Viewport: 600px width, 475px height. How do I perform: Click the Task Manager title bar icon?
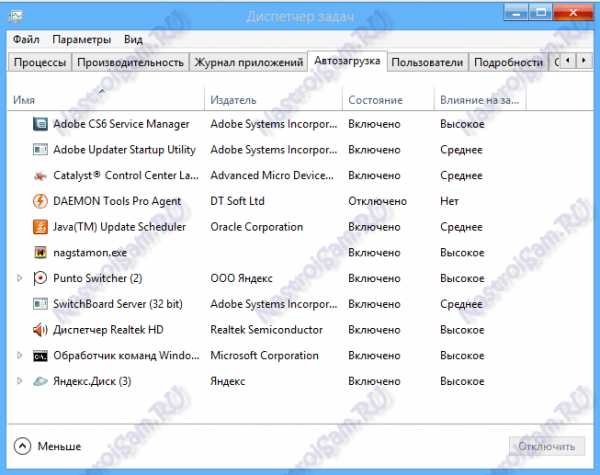click(x=16, y=16)
